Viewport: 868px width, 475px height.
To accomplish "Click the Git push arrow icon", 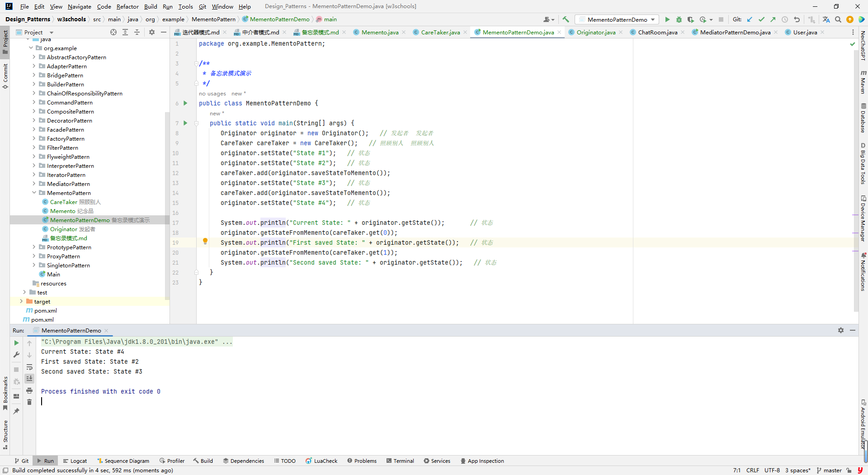I will pyautogui.click(x=773, y=19).
